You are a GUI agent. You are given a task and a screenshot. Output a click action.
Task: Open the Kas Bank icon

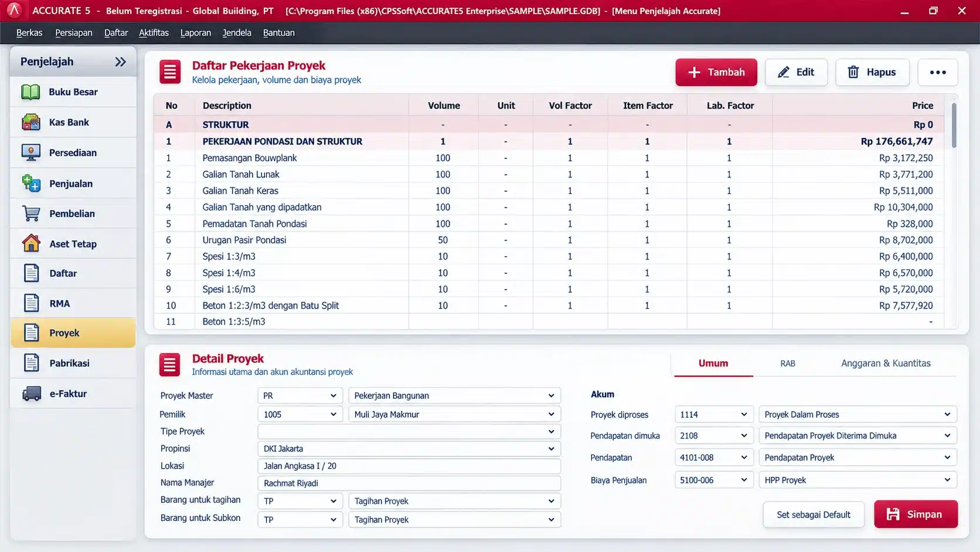tap(30, 122)
